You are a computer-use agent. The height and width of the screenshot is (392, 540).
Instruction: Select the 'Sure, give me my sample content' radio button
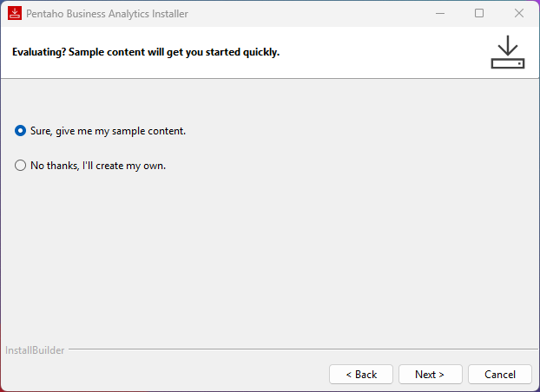tap(21, 131)
